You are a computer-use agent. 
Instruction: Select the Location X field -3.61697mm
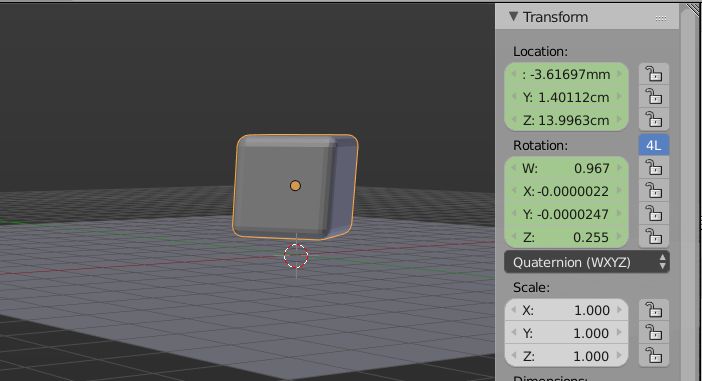pyautogui.click(x=566, y=74)
